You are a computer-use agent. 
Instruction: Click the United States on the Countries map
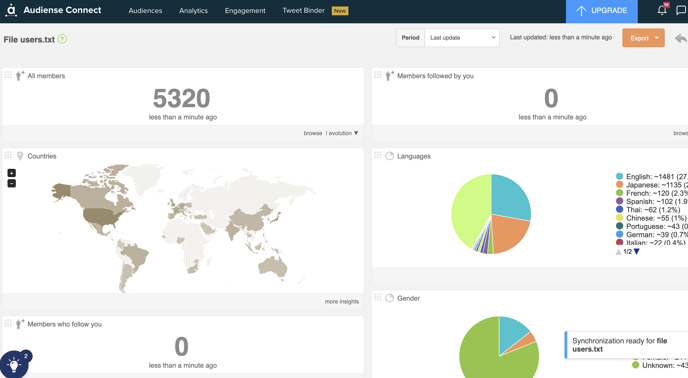(100, 217)
